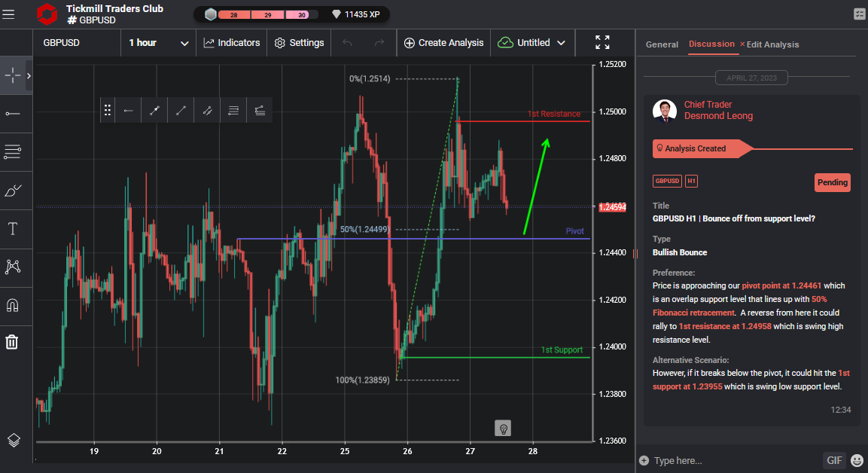Select the Text tool
This screenshot has height=473, width=868.
(13, 228)
